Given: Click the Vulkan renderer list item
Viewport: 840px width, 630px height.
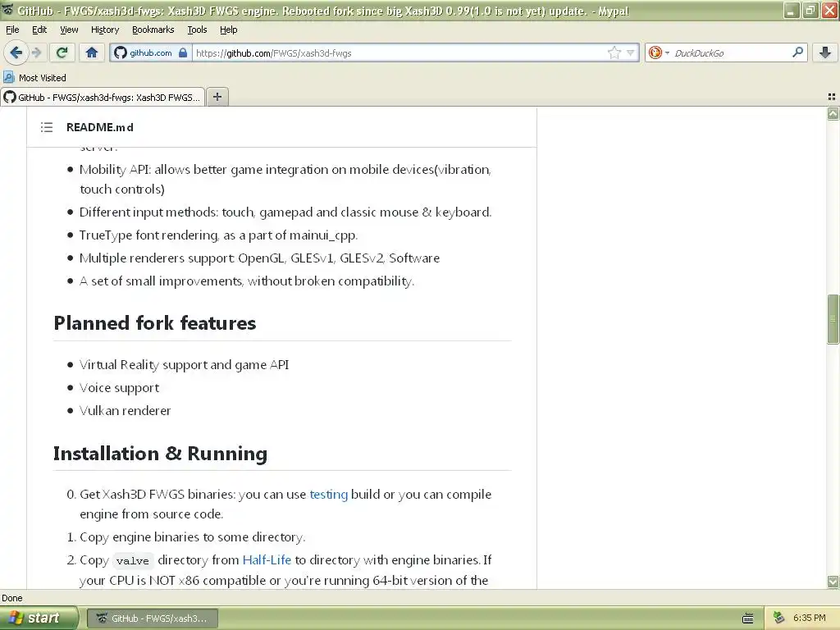Looking at the screenshot, I should click(126, 410).
